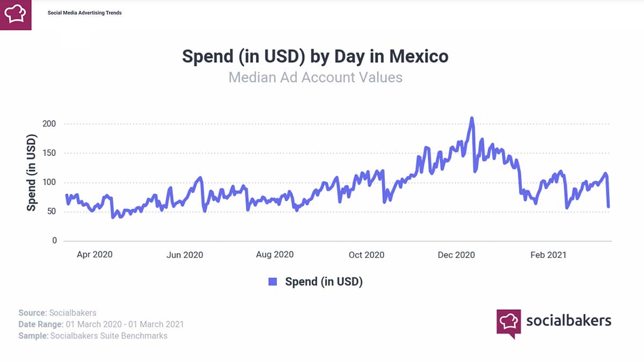Click the purple Spend legend color square
Screen dimensions: 644x362
pos(273,282)
